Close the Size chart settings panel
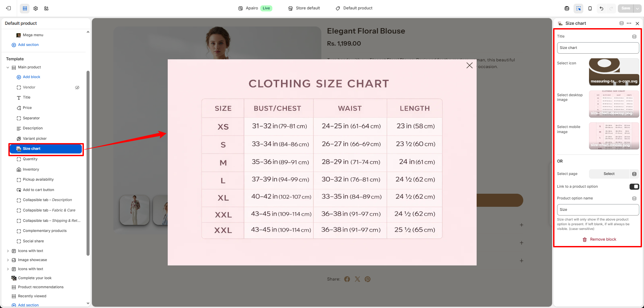 click(x=637, y=23)
